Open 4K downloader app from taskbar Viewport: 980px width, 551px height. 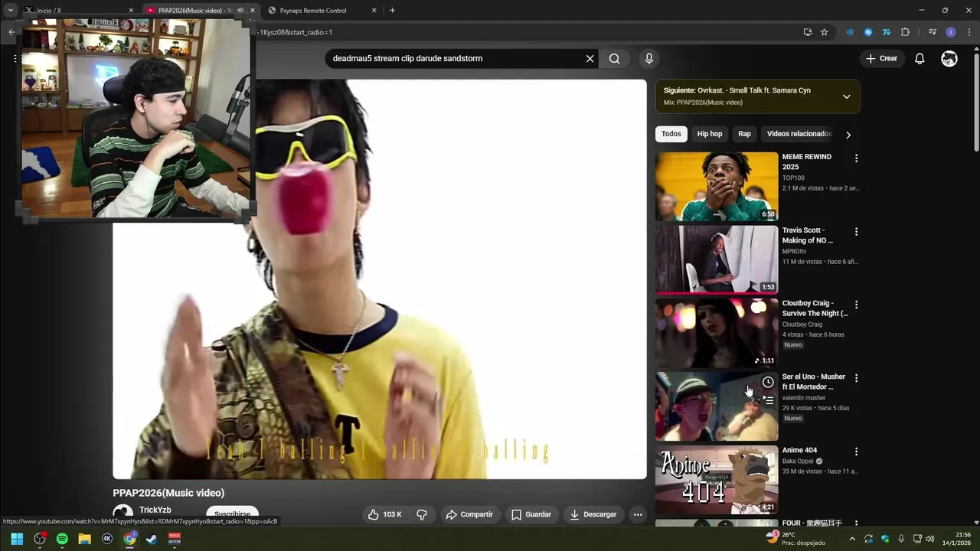coord(107,539)
